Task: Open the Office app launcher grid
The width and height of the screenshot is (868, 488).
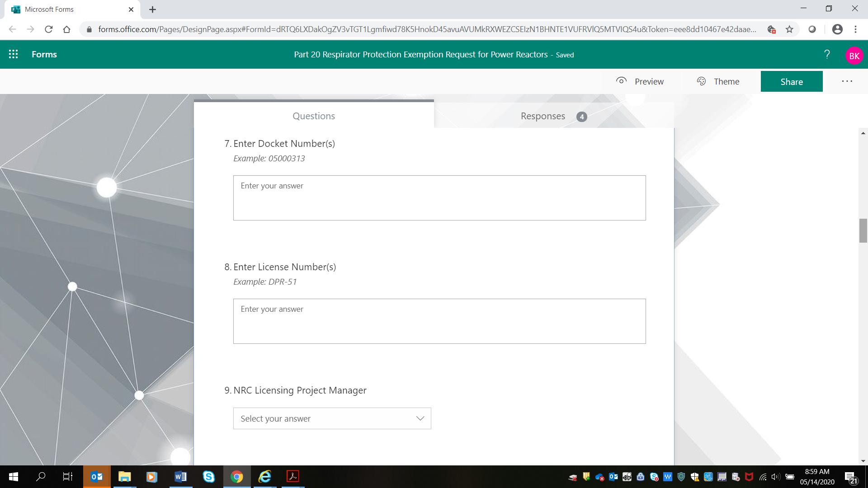Action: (x=14, y=54)
